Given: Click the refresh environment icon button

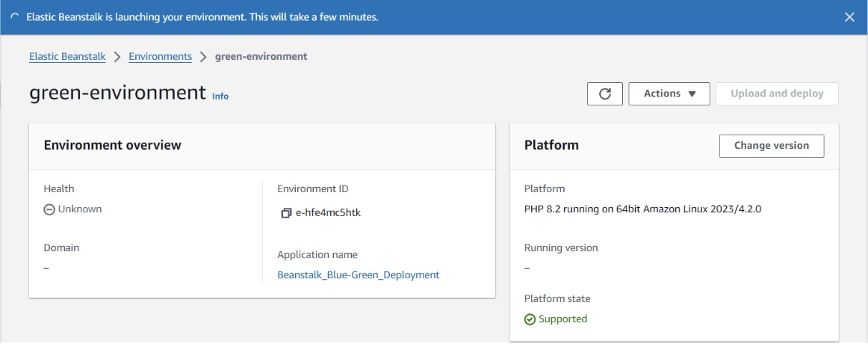Looking at the screenshot, I should [605, 93].
